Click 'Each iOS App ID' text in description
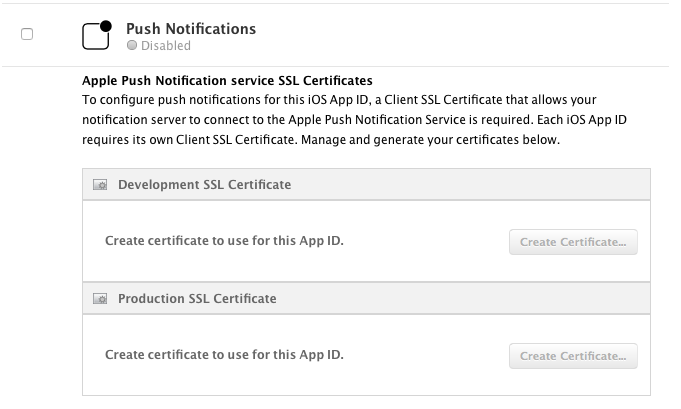The height and width of the screenshot is (409, 681). point(582,120)
